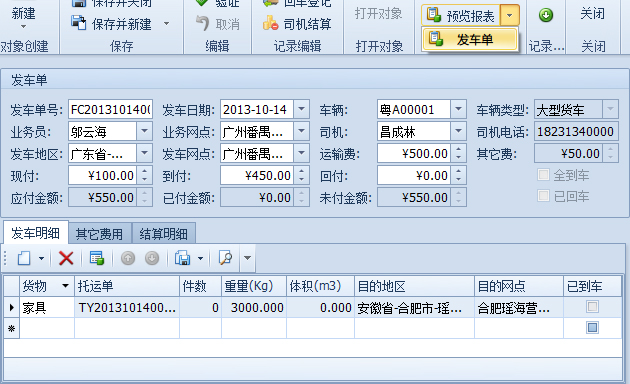Click the magnifier preview icon
Screen dimensions: 630x384
[225, 258]
